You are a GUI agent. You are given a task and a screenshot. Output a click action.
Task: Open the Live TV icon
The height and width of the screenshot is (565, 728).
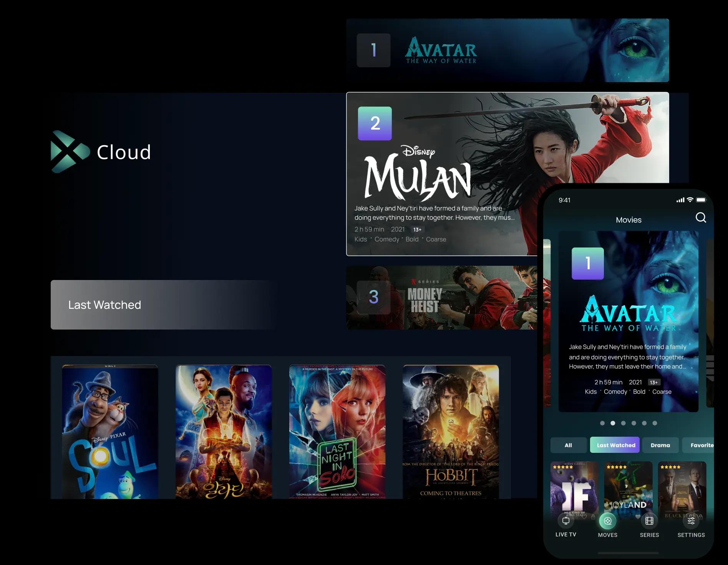click(x=565, y=521)
